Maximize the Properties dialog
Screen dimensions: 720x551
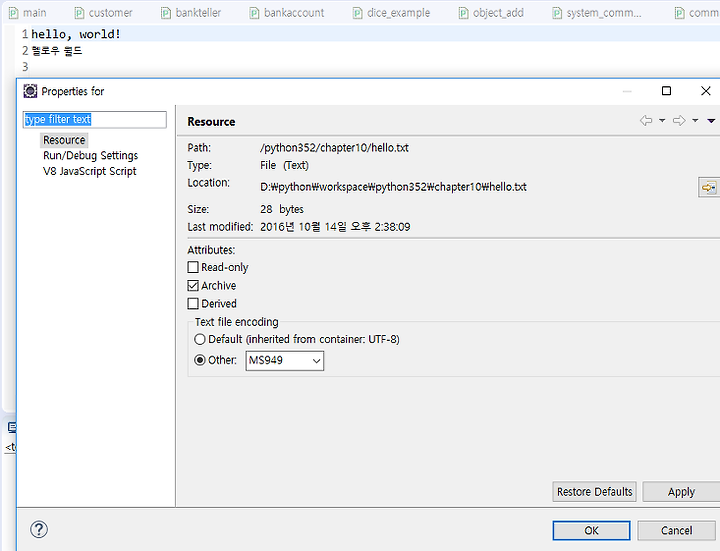[x=666, y=91]
